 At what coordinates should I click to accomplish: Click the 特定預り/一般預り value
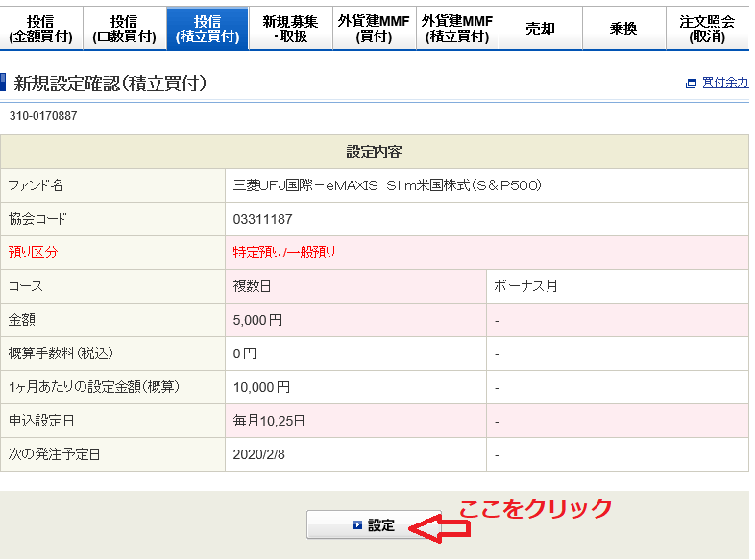(x=284, y=253)
